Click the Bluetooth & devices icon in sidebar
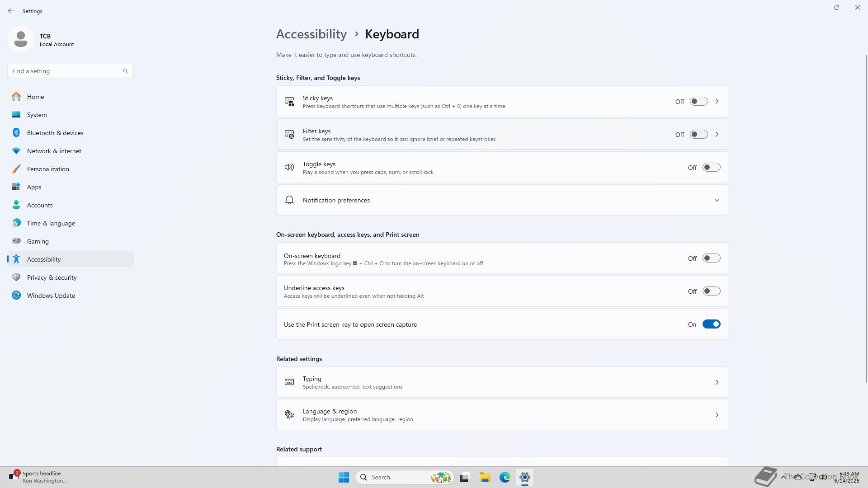Image resolution: width=868 pixels, height=488 pixels. pyautogui.click(x=16, y=133)
